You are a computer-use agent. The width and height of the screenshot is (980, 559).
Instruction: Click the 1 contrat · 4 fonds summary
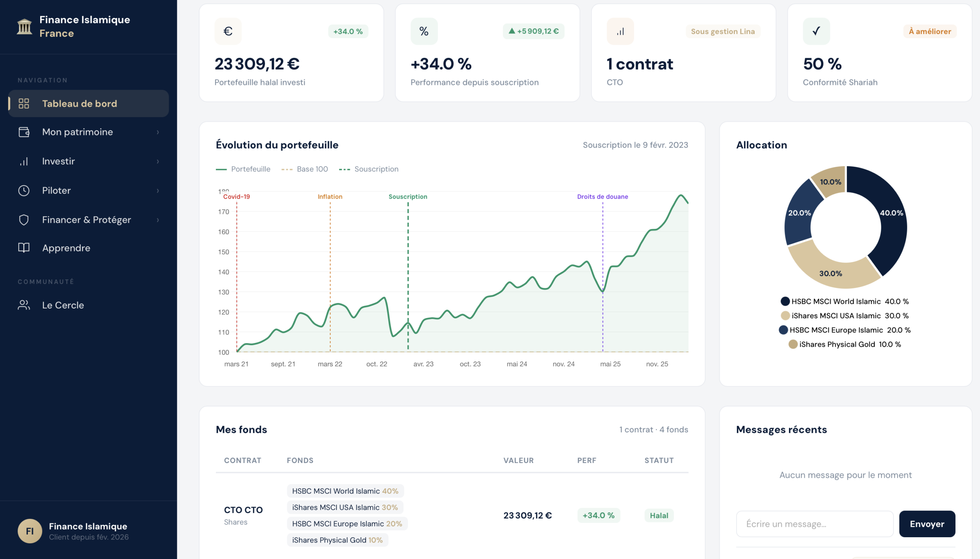click(x=653, y=429)
